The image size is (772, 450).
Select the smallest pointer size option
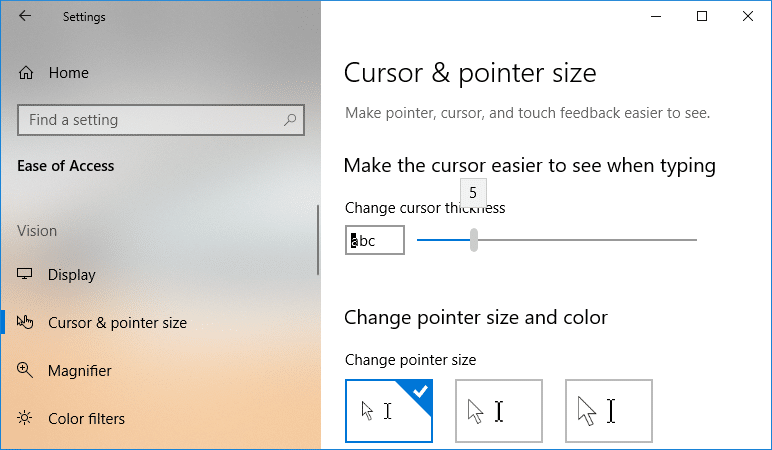click(389, 410)
